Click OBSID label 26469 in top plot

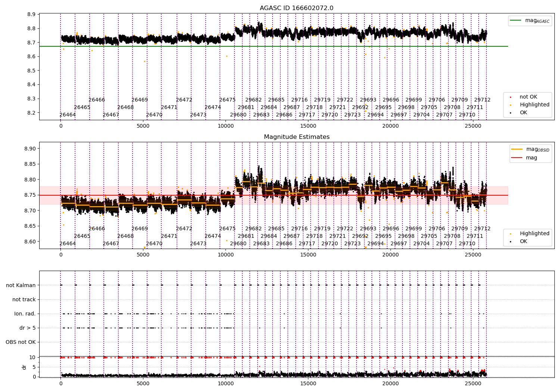(x=140, y=100)
